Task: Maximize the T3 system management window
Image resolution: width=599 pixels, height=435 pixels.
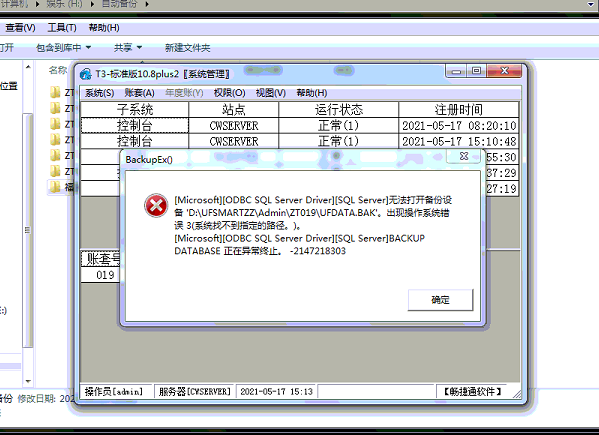Action: [x=476, y=71]
